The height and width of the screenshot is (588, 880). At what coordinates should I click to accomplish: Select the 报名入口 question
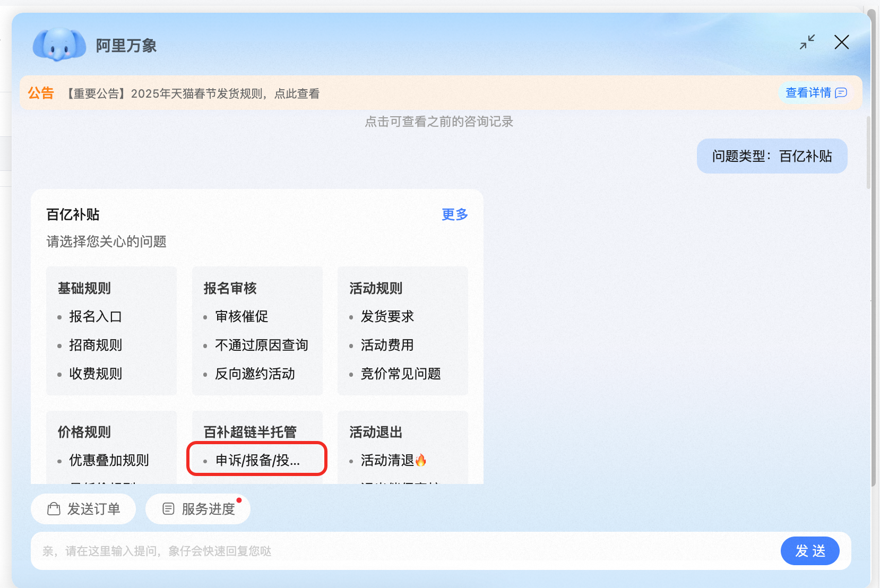[x=96, y=317]
